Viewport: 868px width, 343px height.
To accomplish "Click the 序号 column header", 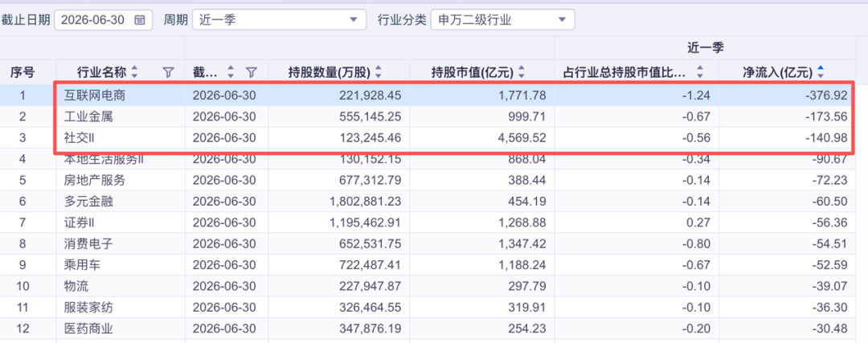I will pos(23,71).
